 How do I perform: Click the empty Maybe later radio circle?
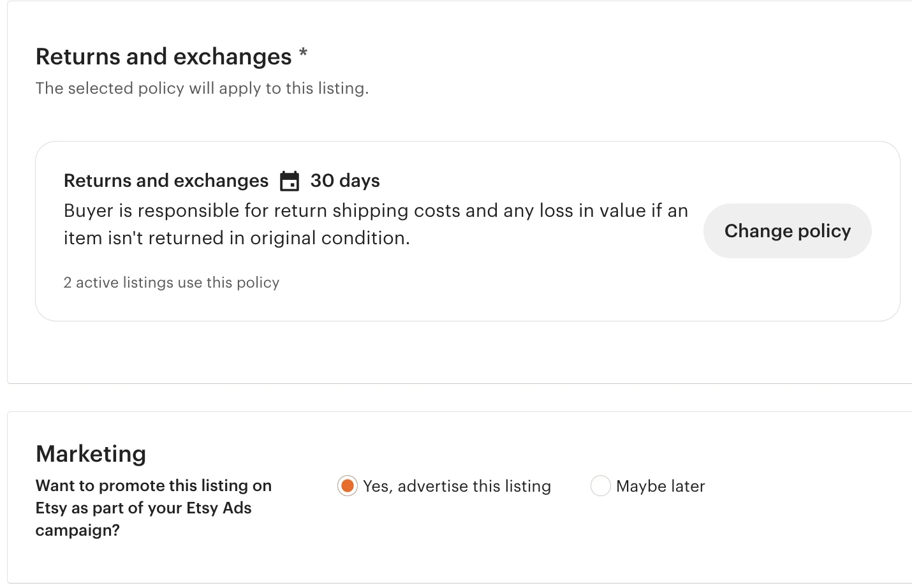pos(600,485)
